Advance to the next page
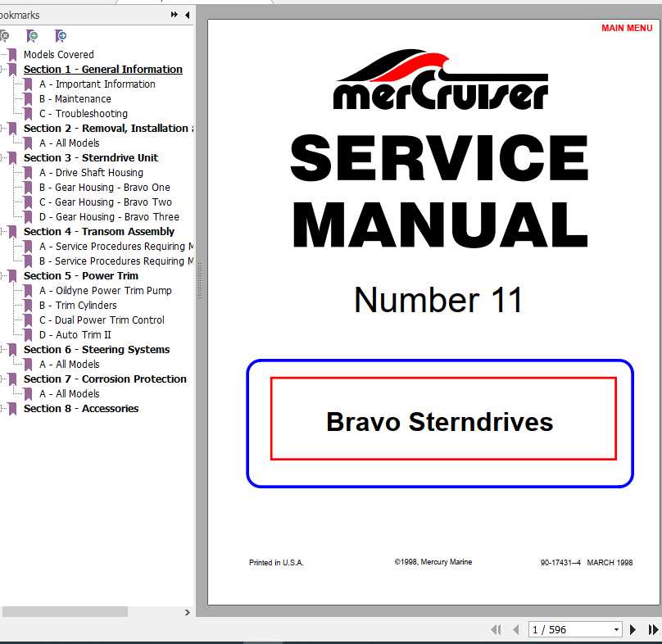 pos(632,629)
